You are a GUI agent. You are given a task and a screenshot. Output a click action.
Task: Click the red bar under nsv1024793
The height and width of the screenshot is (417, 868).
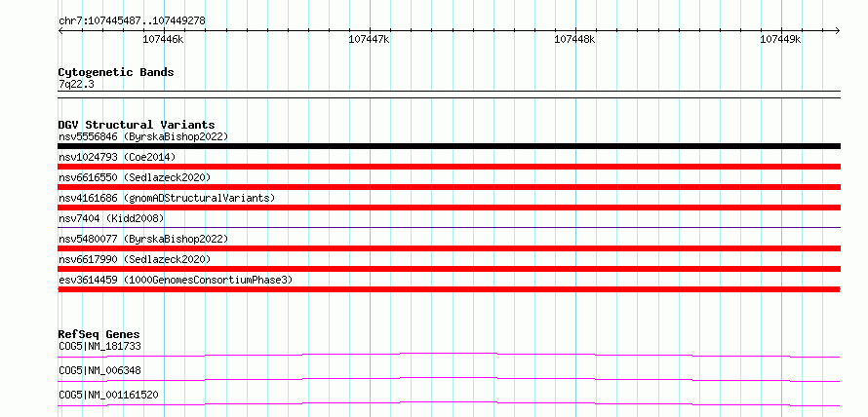pyautogui.click(x=449, y=167)
